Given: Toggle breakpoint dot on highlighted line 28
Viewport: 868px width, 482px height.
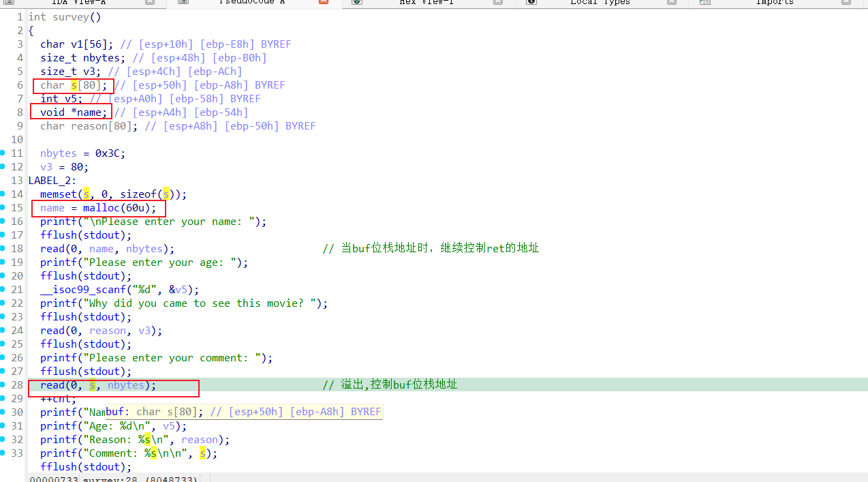Looking at the screenshot, I should tap(4, 385).
